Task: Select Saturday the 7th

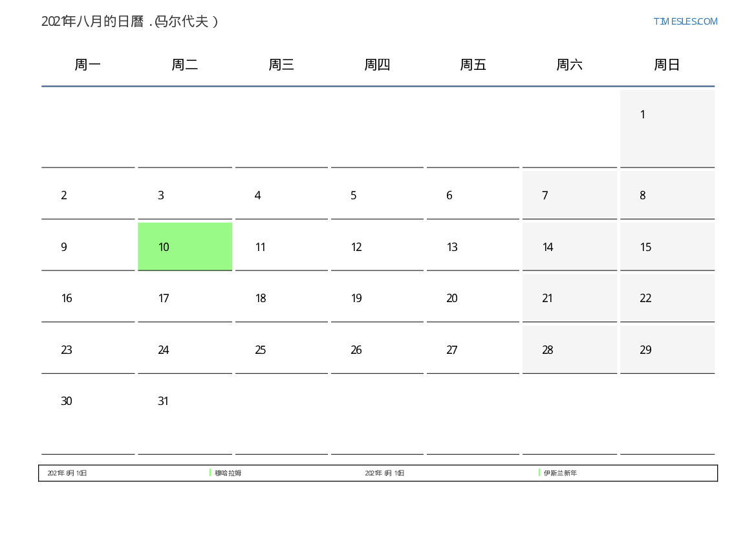Action: [x=569, y=195]
